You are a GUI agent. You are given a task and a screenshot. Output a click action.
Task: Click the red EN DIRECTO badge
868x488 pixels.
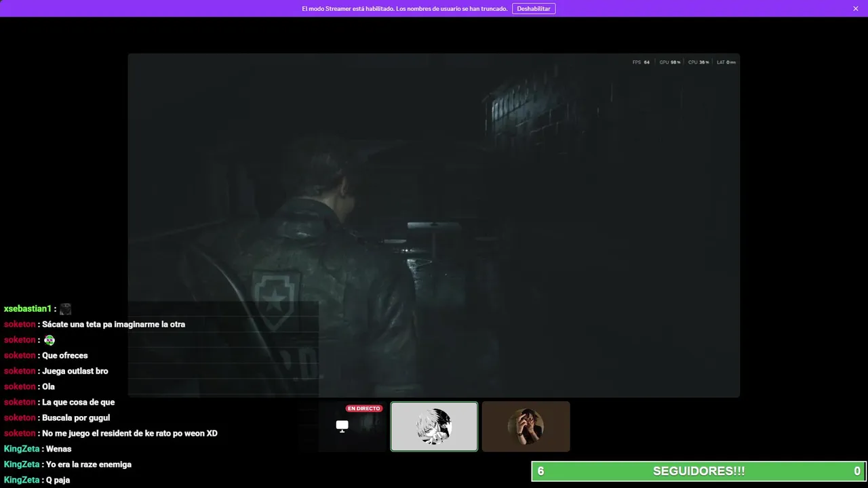click(x=364, y=409)
